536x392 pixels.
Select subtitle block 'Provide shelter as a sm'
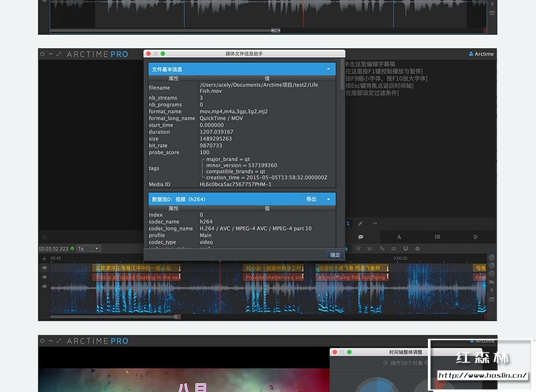273,277
